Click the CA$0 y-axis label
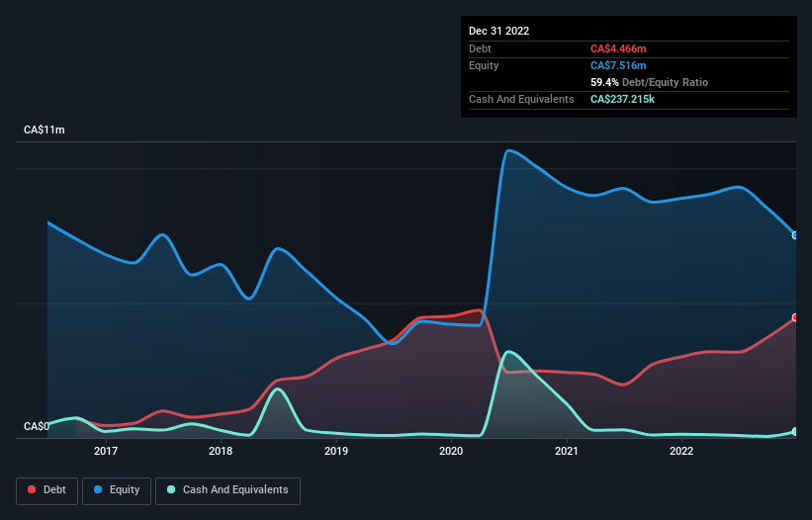Viewport: 812px width, 520px height. 37,426
